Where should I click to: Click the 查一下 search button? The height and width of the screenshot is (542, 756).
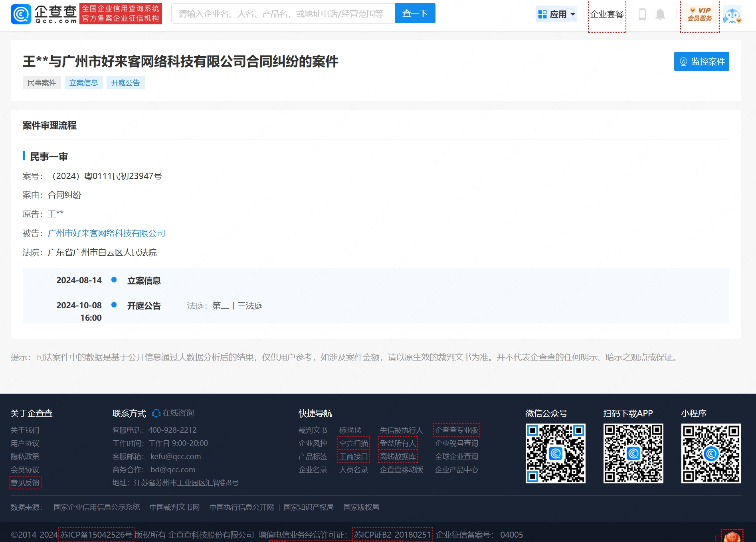tap(415, 14)
